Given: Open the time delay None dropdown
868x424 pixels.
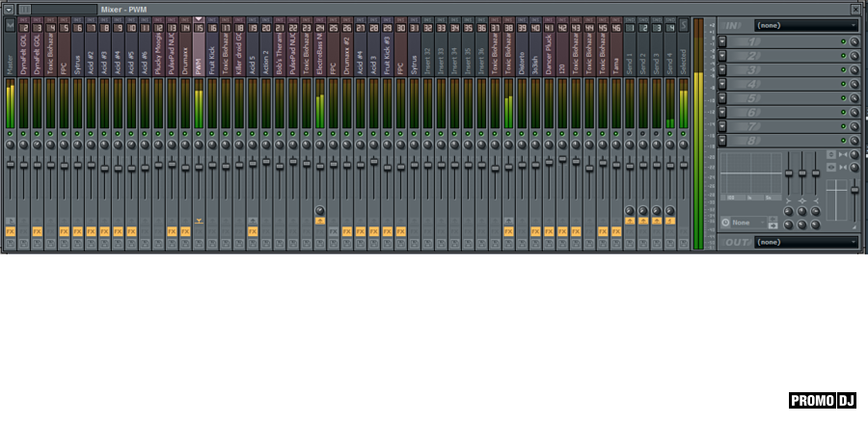Looking at the screenshot, I should [747, 223].
